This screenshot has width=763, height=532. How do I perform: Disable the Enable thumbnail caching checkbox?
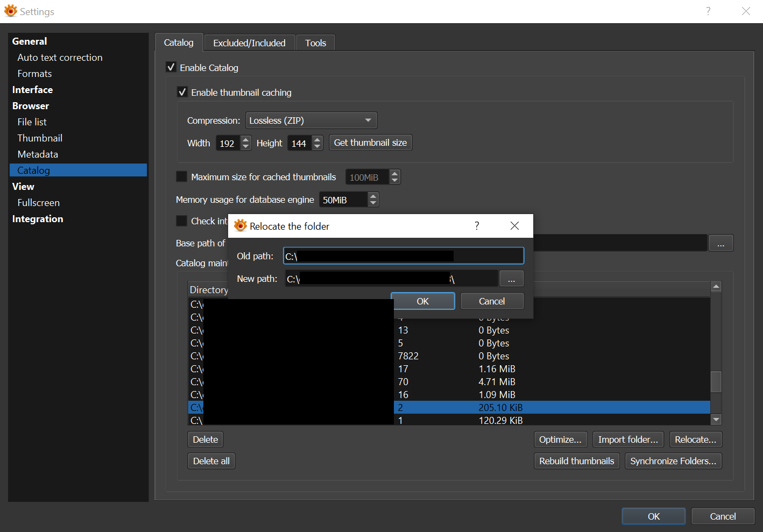point(182,92)
